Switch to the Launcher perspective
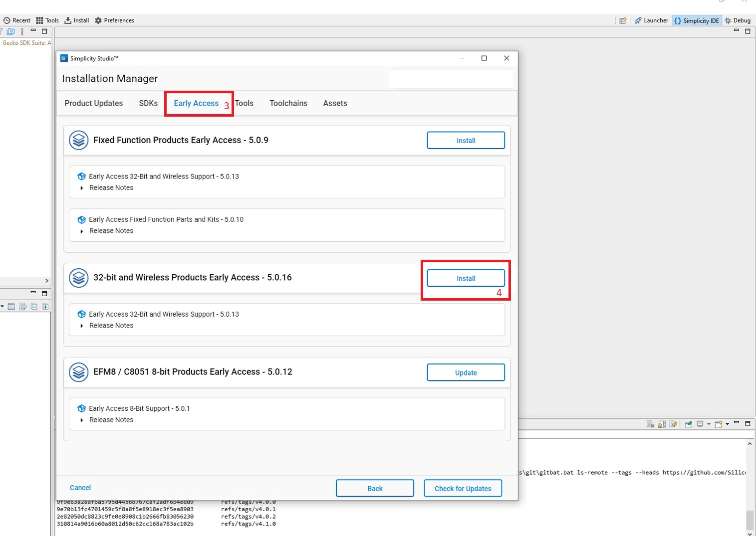756x536 pixels. pos(651,20)
